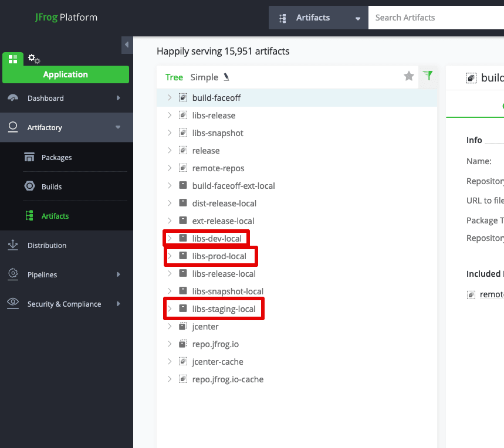Click the pencil icon beside Simple
504x448 pixels.
[x=226, y=77]
